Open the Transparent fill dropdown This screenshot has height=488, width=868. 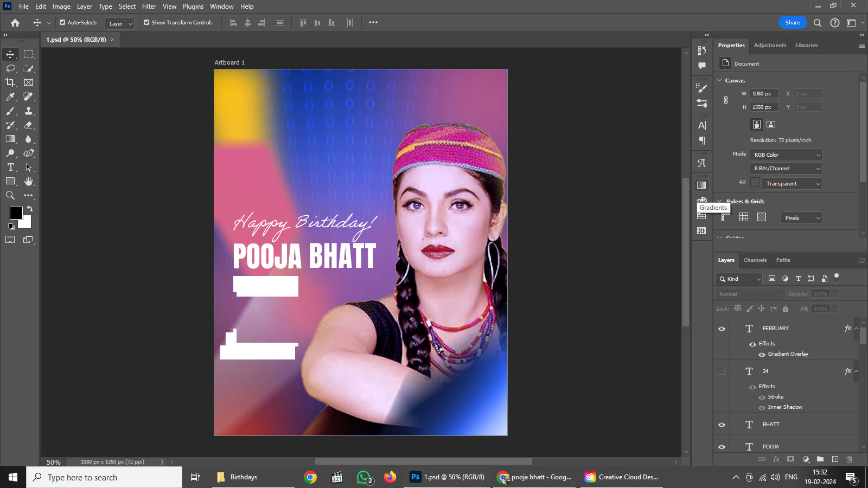click(792, 184)
